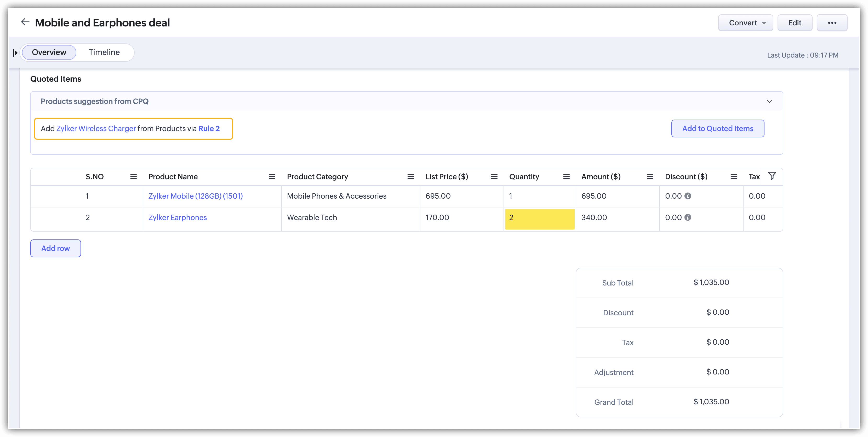
Task: Open the S.NO column menu icon
Action: [x=133, y=177]
